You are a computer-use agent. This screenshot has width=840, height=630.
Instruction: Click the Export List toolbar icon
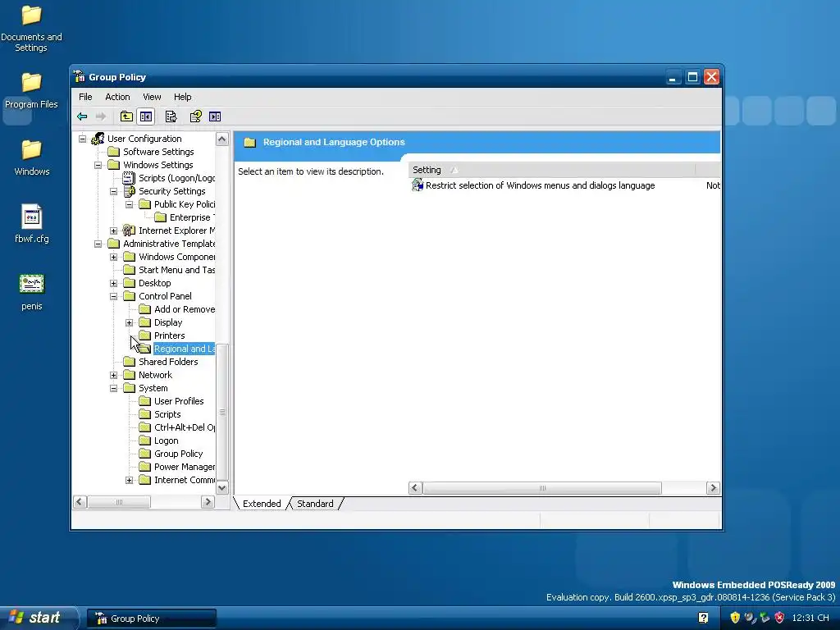pyautogui.click(x=171, y=116)
